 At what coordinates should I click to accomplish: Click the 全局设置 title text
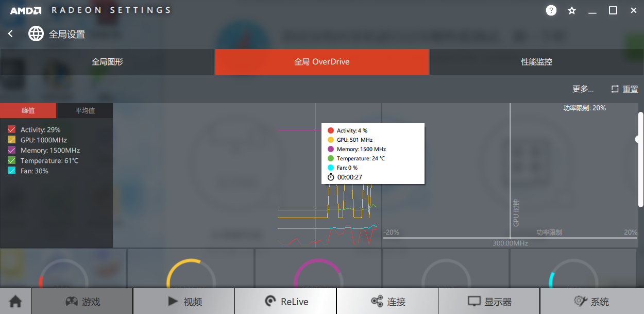coord(67,35)
